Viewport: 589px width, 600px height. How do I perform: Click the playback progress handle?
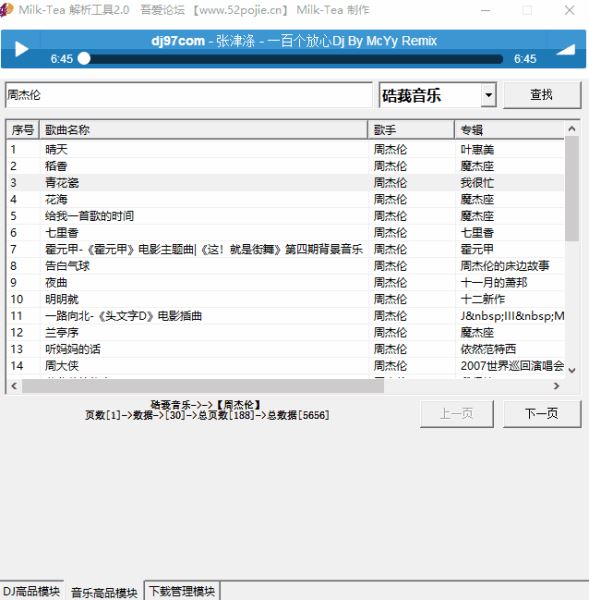tap(84, 59)
